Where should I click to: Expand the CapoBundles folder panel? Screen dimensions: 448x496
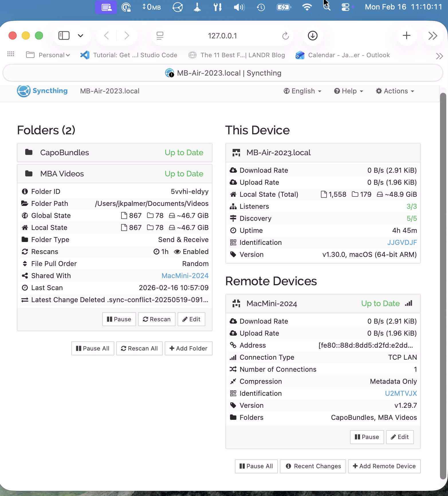tap(115, 153)
